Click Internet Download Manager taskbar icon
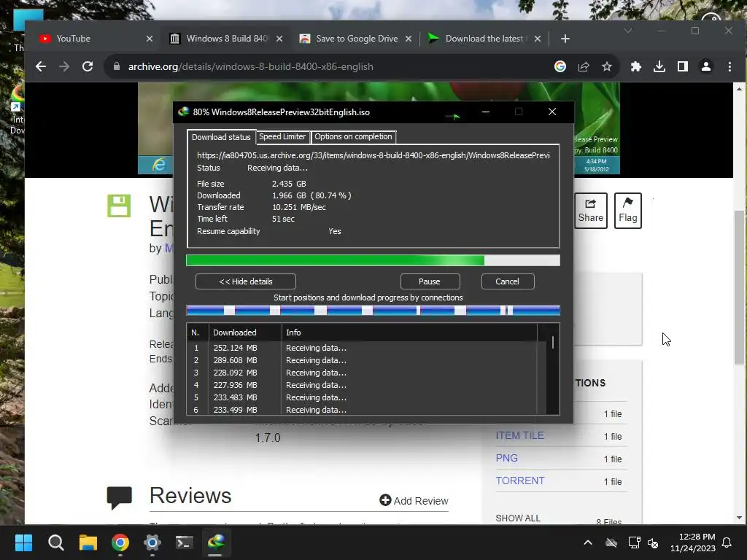Viewport: 747px width, 560px height. (x=216, y=542)
